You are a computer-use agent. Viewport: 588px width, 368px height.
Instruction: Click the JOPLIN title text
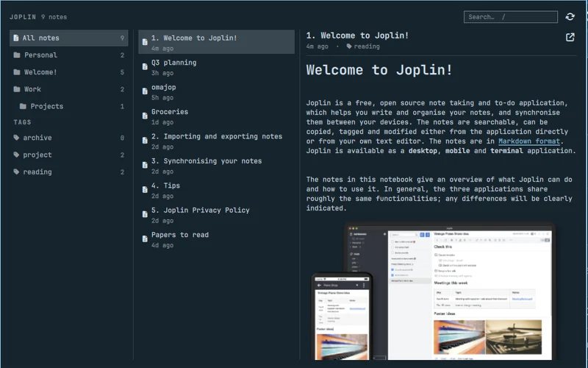pos(23,17)
